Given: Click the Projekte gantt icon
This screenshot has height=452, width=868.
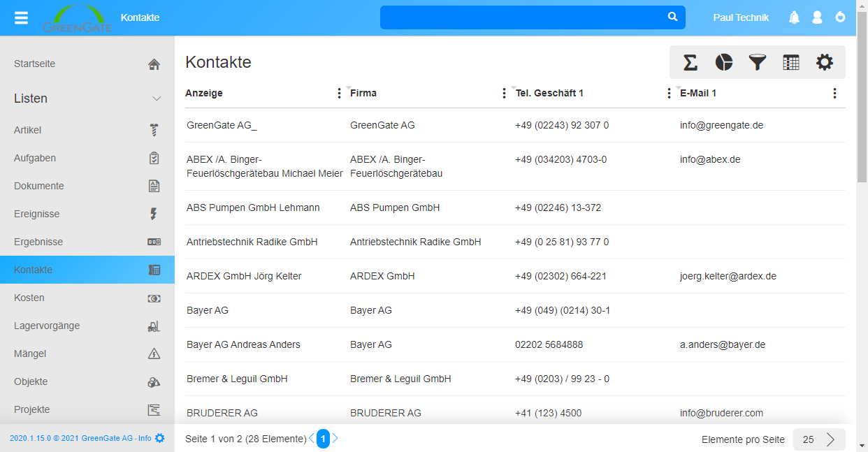Looking at the screenshot, I should pos(154,409).
